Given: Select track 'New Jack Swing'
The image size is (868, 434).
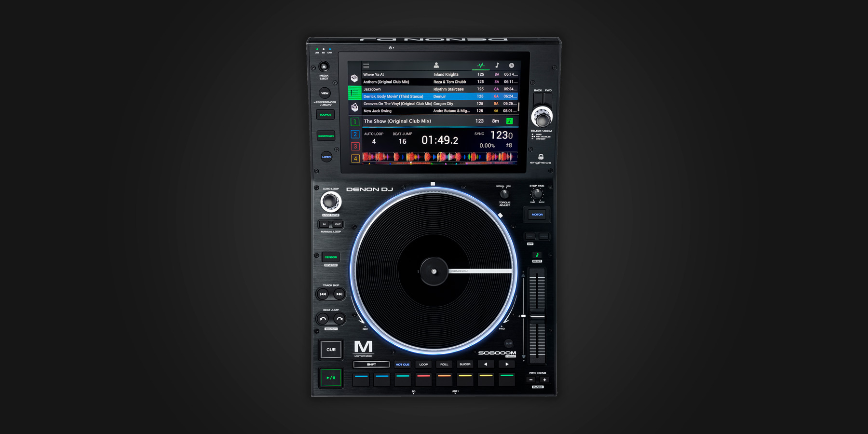Looking at the screenshot, I should pyautogui.click(x=440, y=111).
